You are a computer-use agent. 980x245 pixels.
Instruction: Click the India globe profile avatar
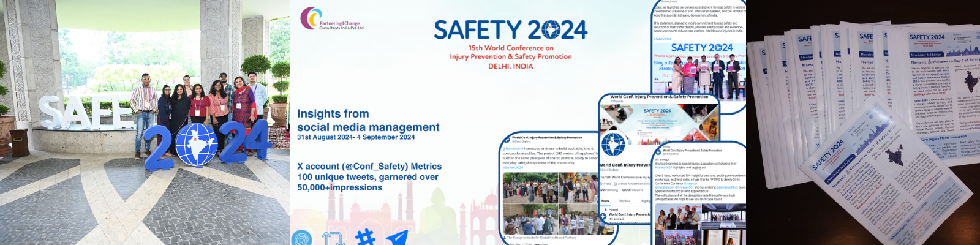(613, 145)
